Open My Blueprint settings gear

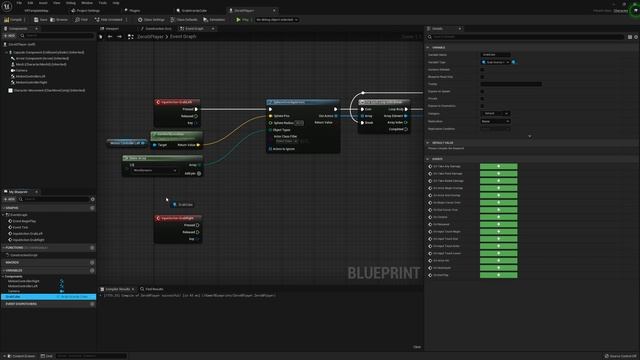point(93,199)
